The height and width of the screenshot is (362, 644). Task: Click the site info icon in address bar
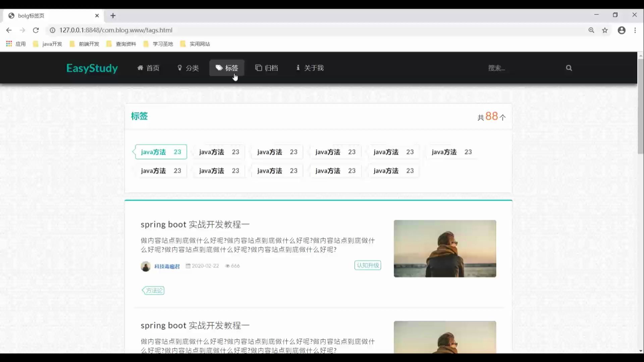pyautogui.click(x=53, y=30)
